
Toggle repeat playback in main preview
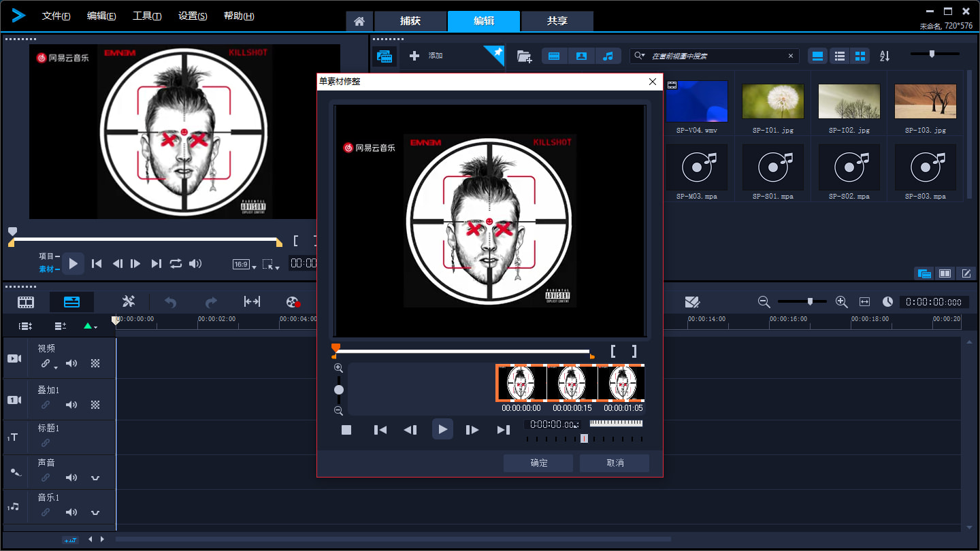pos(176,263)
